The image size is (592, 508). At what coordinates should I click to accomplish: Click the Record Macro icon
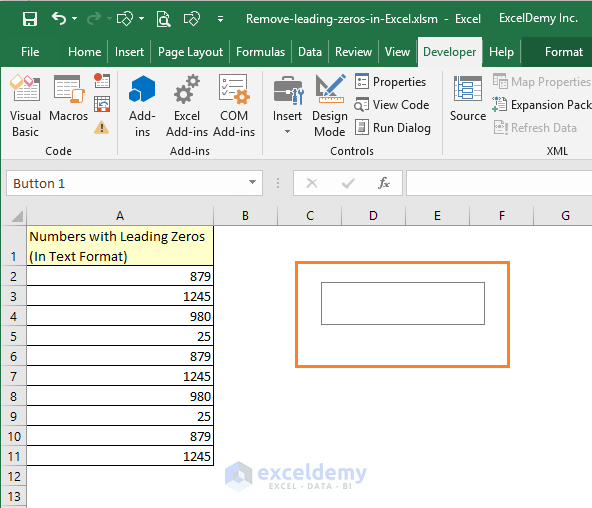click(x=102, y=81)
